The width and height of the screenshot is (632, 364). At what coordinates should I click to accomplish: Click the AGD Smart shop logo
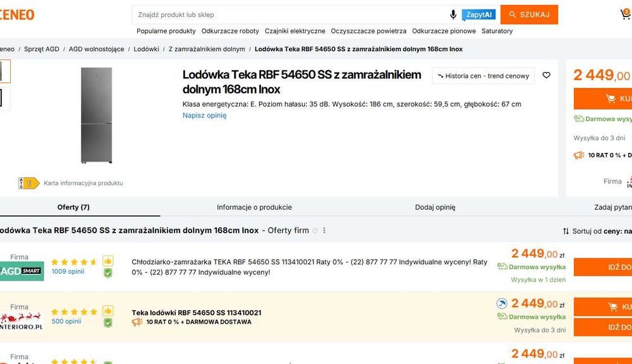[21, 271]
